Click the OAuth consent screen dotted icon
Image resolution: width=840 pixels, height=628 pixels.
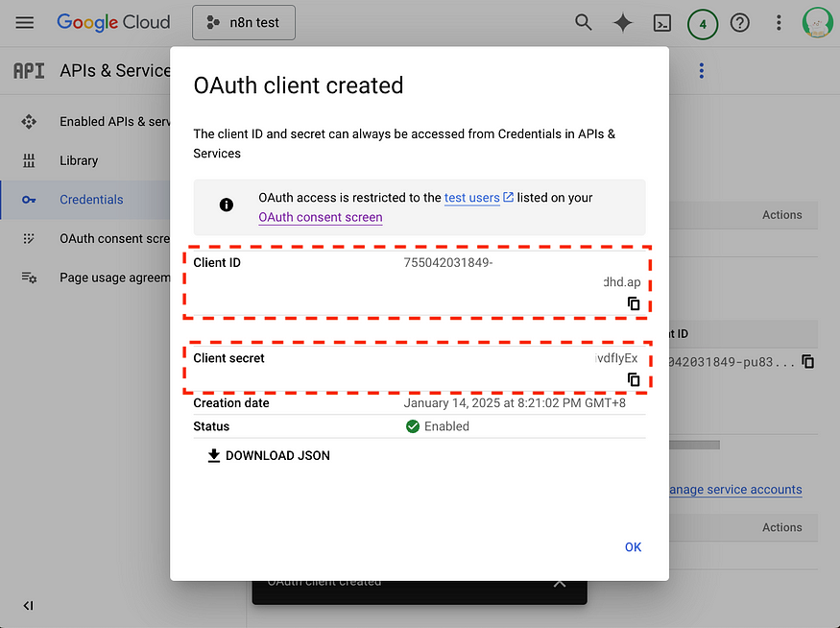29,238
